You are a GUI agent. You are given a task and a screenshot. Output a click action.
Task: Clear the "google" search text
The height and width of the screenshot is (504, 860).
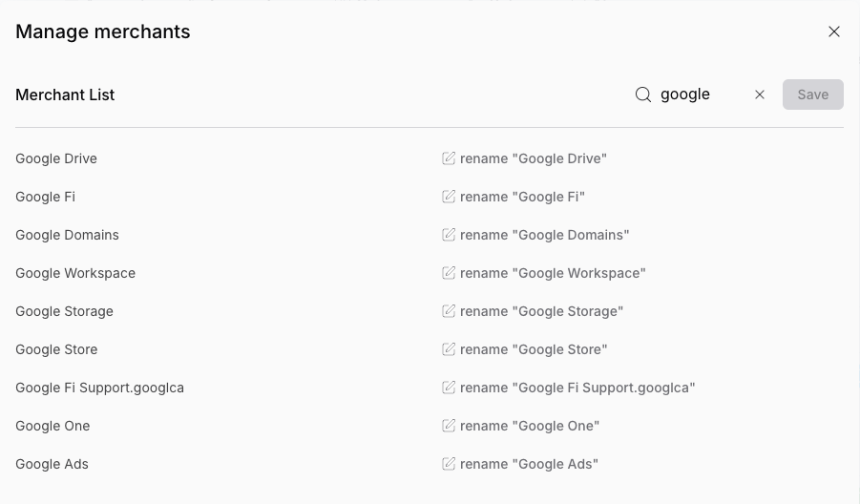click(x=760, y=94)
